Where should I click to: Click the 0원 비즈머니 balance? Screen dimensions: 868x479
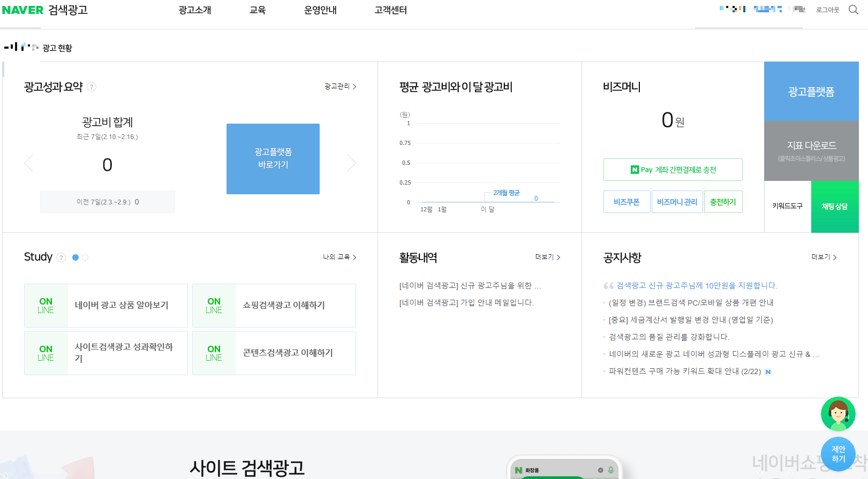click(673, 120)
